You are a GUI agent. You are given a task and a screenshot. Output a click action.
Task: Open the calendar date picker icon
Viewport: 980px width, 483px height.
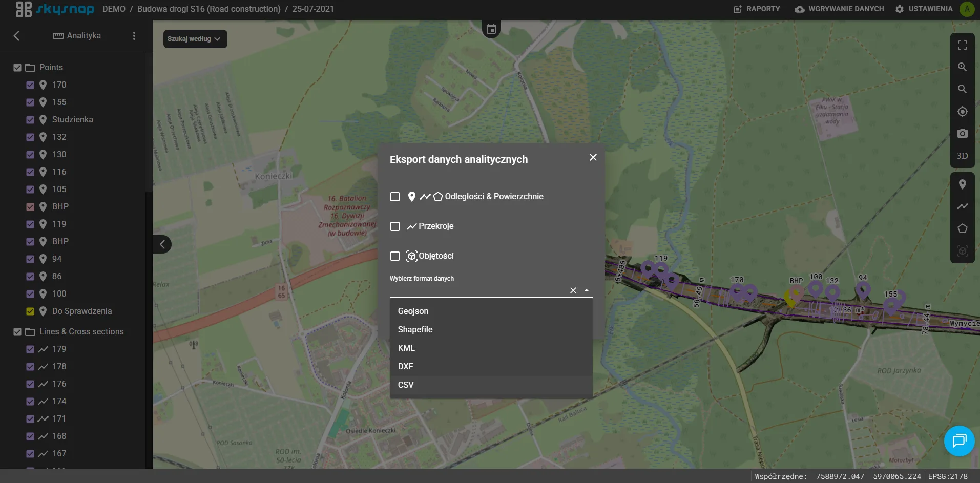(x=491, y=29)
